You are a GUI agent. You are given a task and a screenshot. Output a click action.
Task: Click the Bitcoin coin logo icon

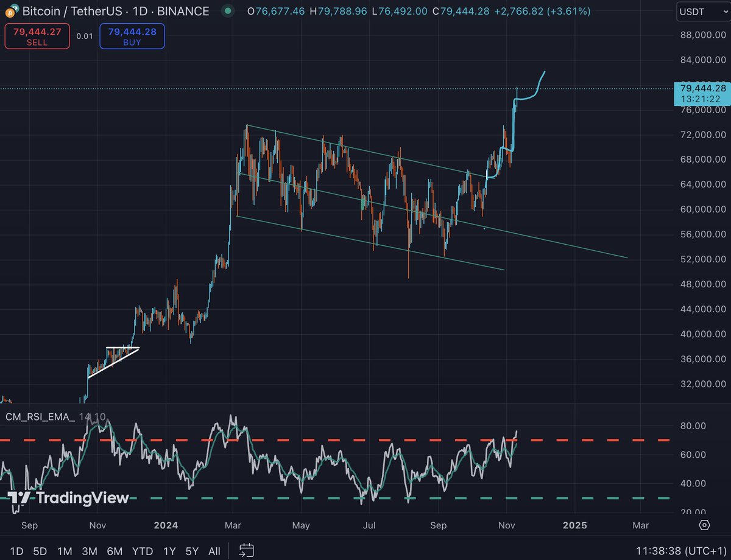point(10,11)
